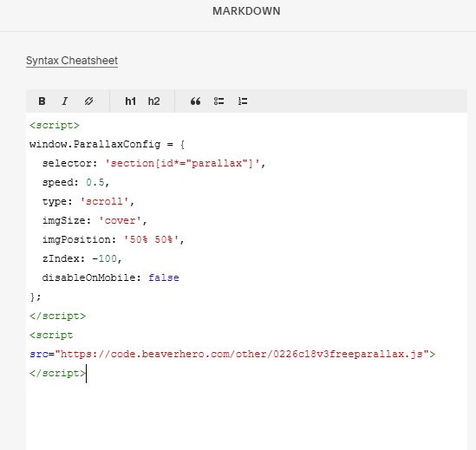
Task: Click the imgPosition '50% 50%' value
Action: (151, 239)
